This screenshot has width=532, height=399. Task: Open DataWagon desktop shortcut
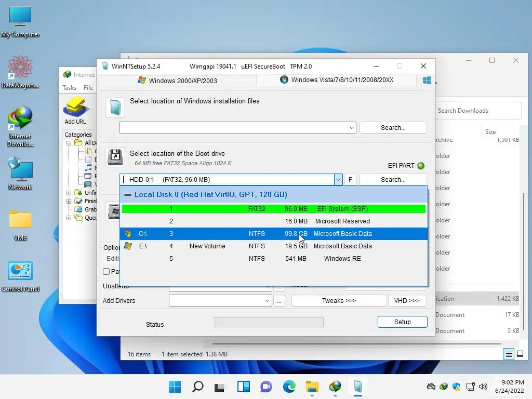pyautogui.click(x=20, y=72)
